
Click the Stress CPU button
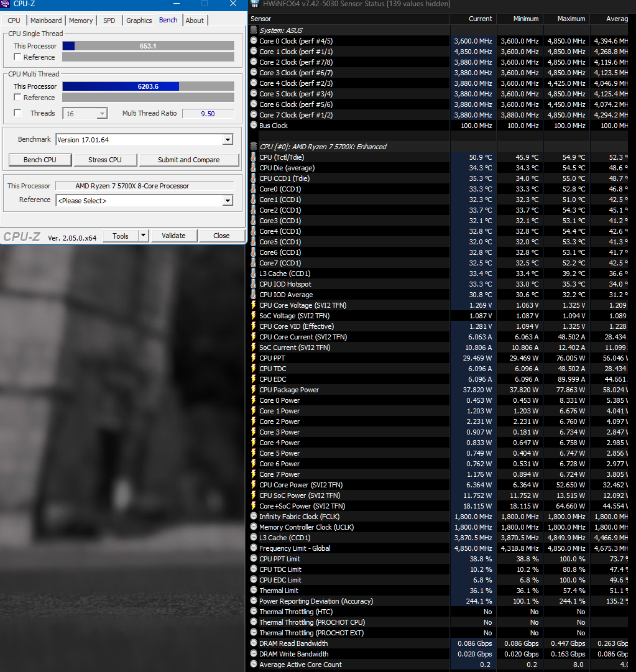[x=105, y=159]
